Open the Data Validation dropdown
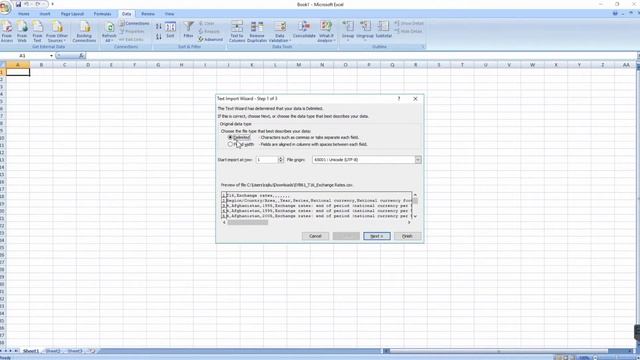This screenshot has width=640, height=360. click(280, 31)
